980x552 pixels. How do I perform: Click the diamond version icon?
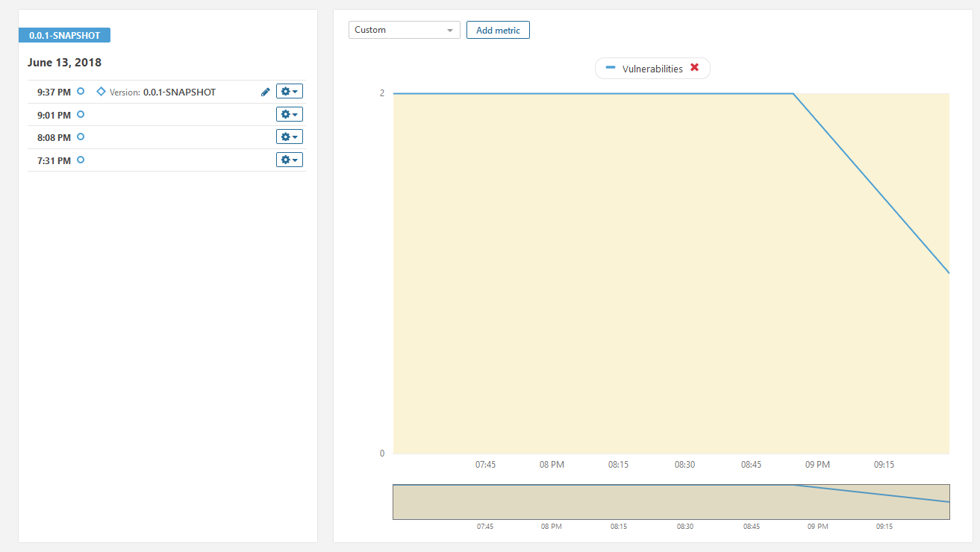(101, 92)
